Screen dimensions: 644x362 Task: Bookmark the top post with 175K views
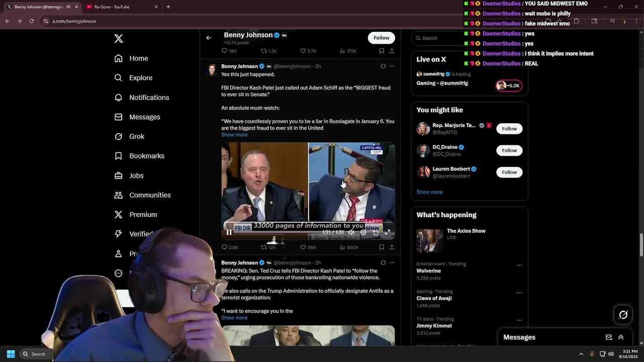[x=381, y=51]
